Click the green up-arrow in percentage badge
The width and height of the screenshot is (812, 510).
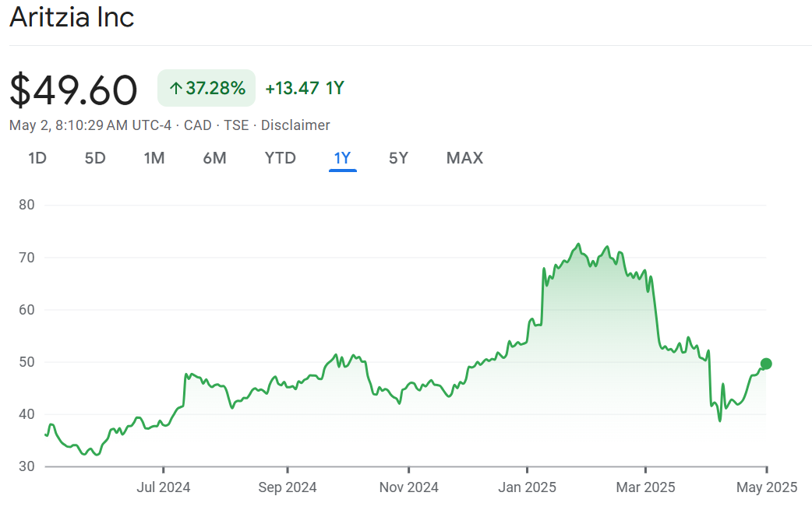click(175, 89)
